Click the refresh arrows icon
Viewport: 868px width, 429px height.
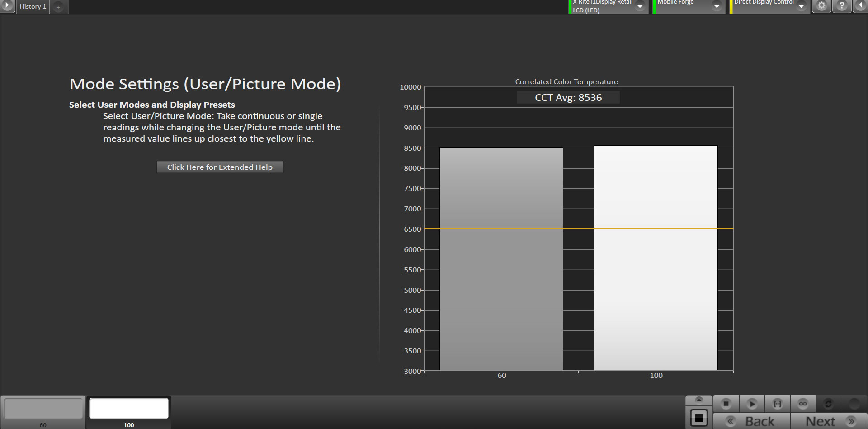click(828, 403)
